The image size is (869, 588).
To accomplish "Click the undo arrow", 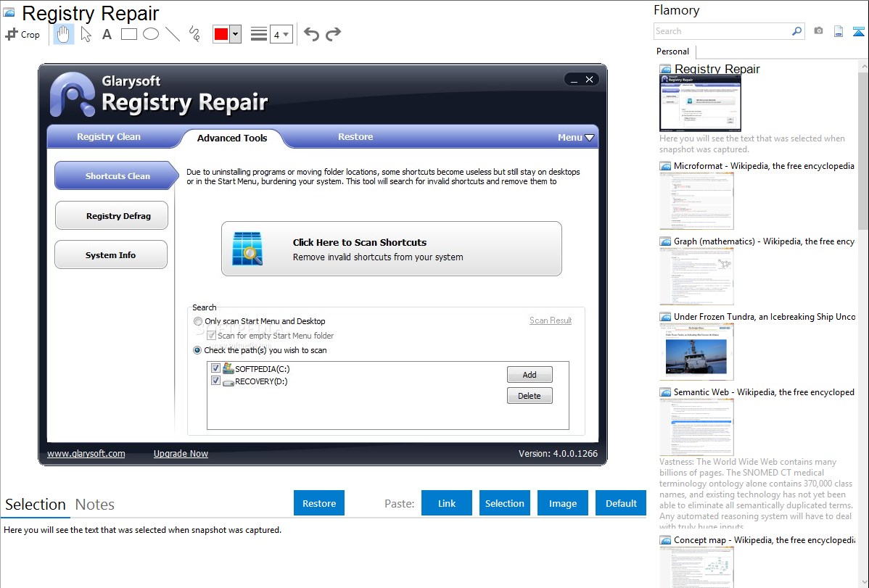I will click(x=311, y=34).
